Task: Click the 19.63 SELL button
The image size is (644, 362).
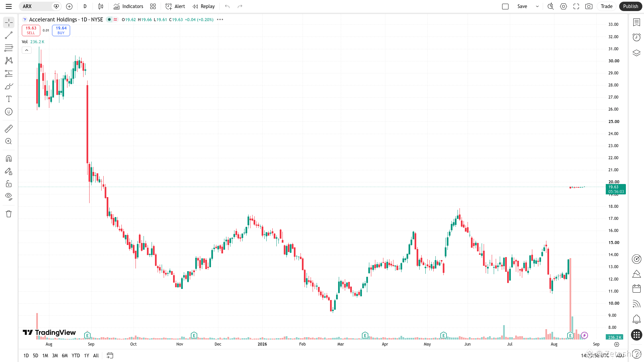Action: tap(31, 31)
